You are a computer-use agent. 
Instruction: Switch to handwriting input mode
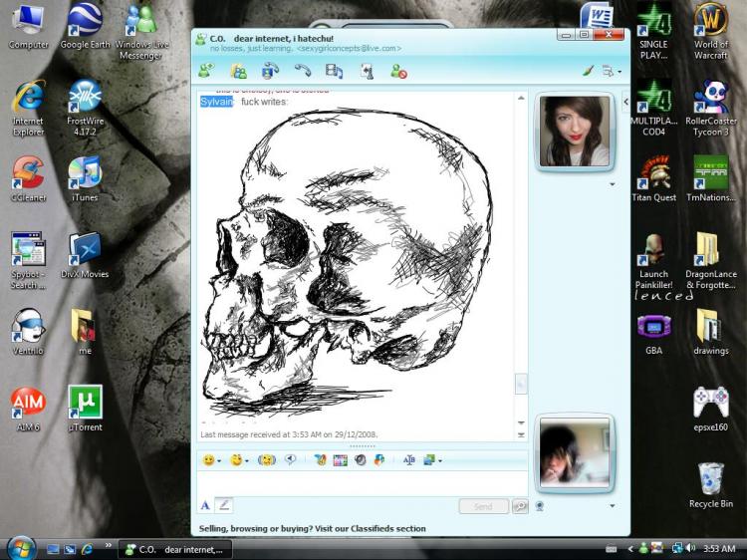point(225,506)
